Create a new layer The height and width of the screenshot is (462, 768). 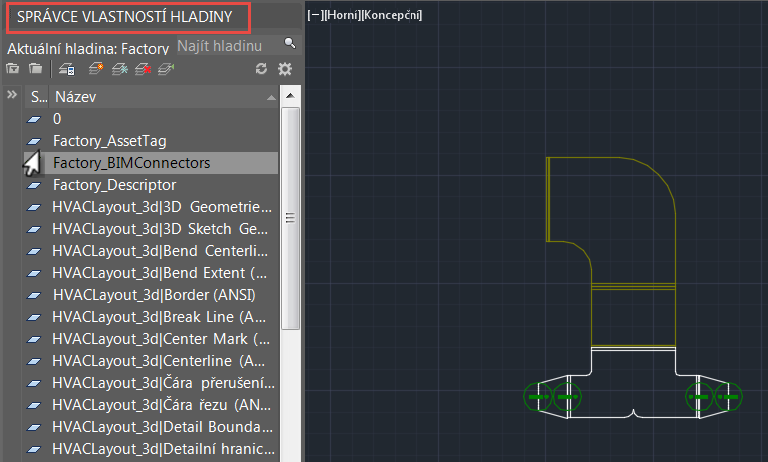click(96, 69)
